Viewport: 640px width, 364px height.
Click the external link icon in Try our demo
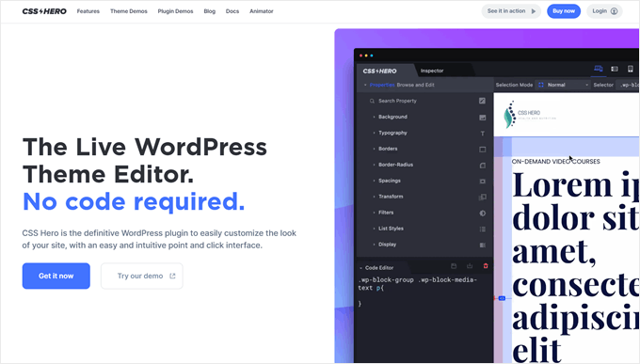pos(172,276)
